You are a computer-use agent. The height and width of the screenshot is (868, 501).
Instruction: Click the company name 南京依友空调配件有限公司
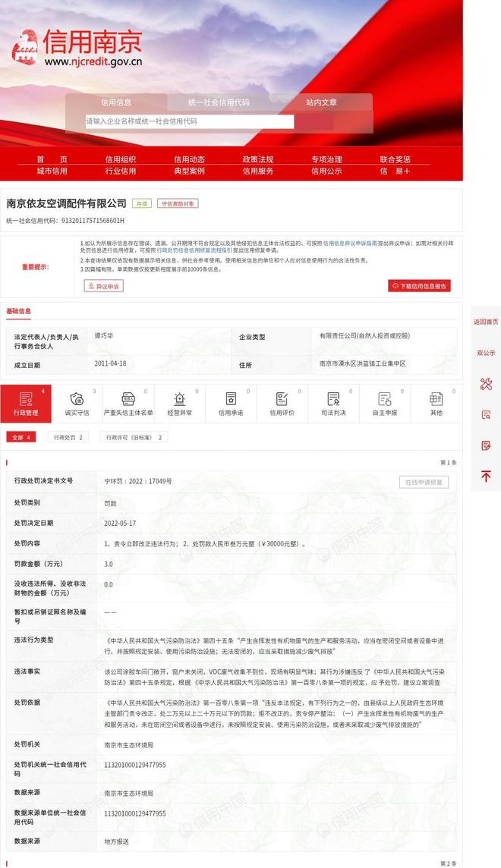[67, 203]
